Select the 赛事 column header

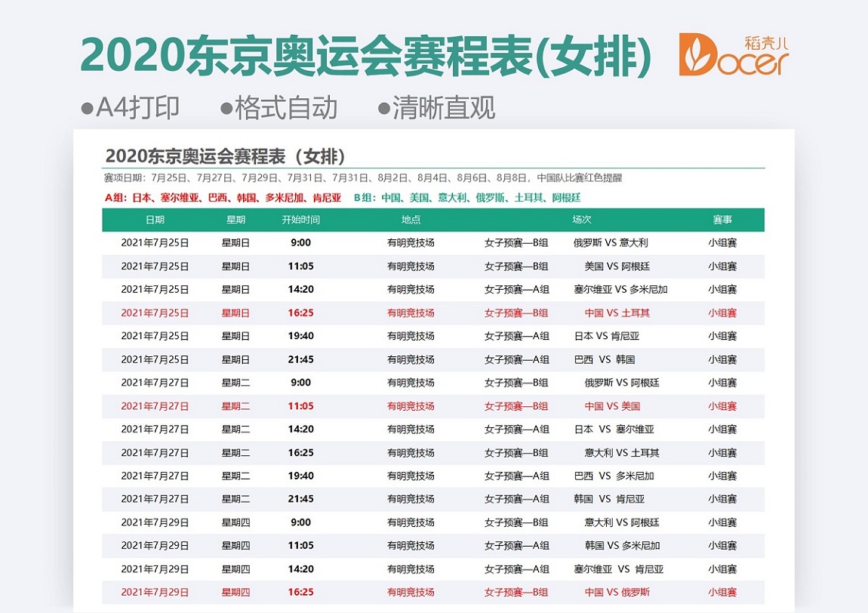[x=722, y=220]
